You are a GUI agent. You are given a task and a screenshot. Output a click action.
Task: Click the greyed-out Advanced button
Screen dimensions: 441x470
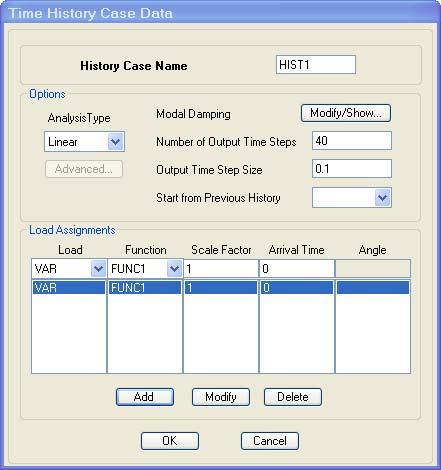coord(84,169)
